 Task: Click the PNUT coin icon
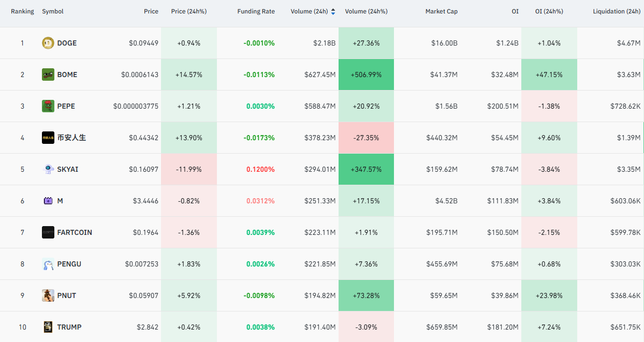(x=48, y=295)
